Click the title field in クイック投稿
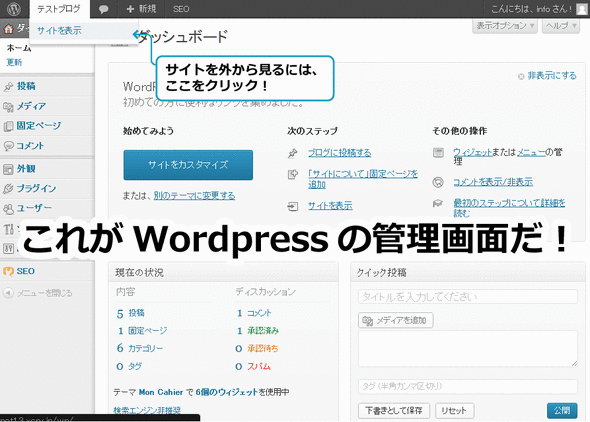The width and height of the screenshot is (590, 422). [468, 297]
